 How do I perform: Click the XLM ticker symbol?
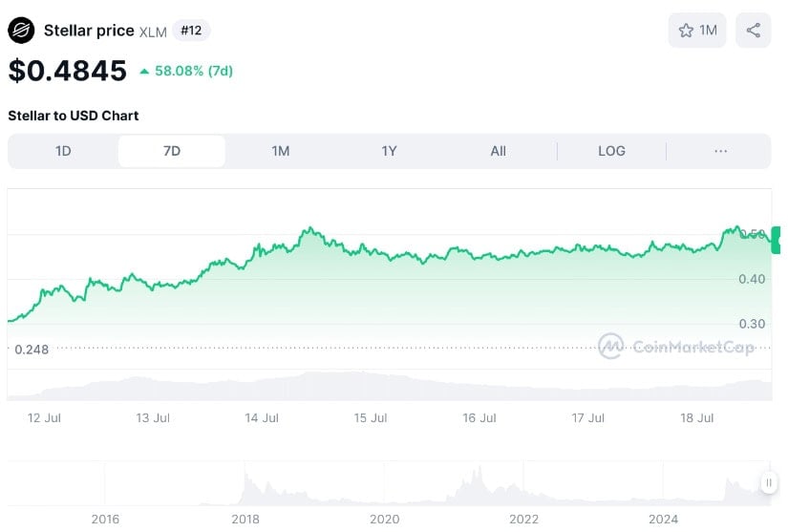pyautogui.click(x=153, y=32)
